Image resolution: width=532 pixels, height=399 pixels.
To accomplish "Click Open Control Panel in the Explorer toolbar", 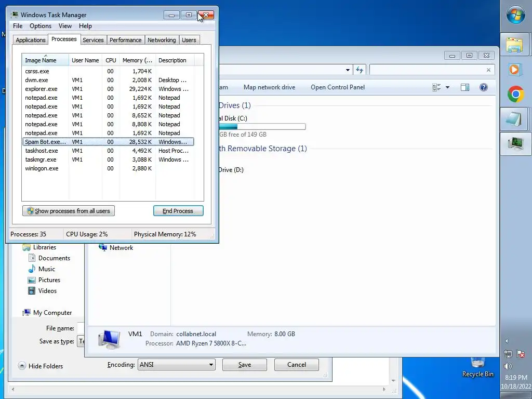I will tap(338, 87).
